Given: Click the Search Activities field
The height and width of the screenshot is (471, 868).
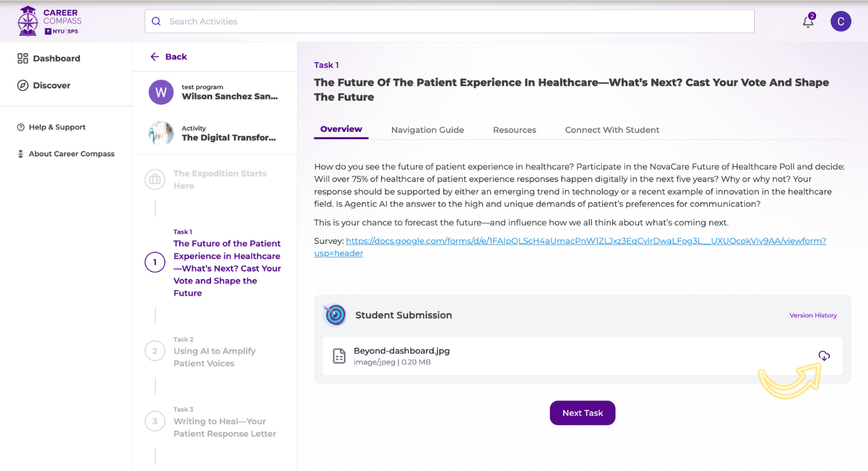Looking at the screenshot, I should [x=449, y=22].
